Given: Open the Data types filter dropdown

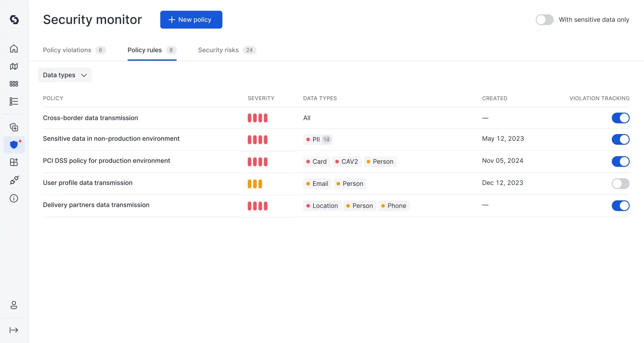Looking at the screenshot, I should [64, 75].
